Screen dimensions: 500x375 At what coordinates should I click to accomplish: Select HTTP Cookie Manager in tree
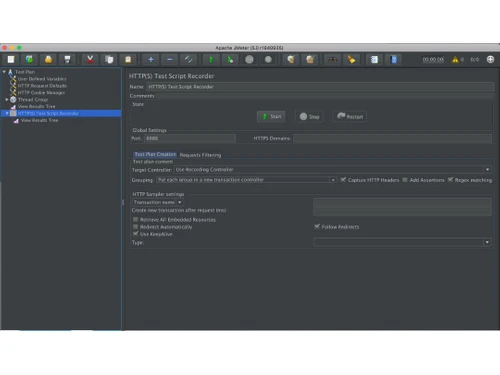click(x=41, y=93)
